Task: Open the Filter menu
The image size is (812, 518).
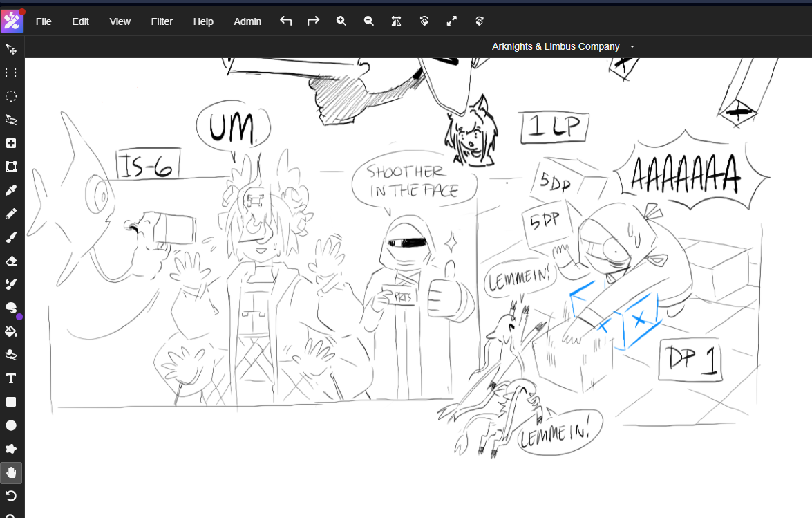Action: 162,21
